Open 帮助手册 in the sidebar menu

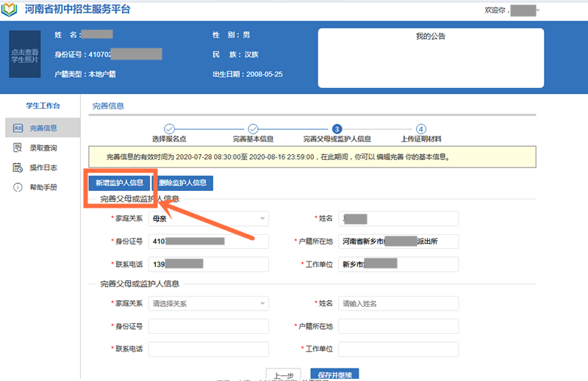[x=43, y=187]
